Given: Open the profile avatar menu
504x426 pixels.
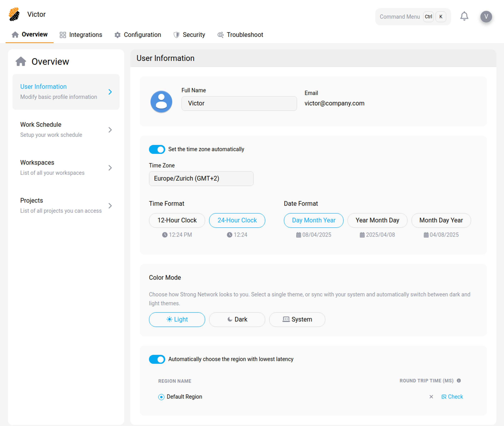Looking at the screenshot, I should [x=486, y=16].
